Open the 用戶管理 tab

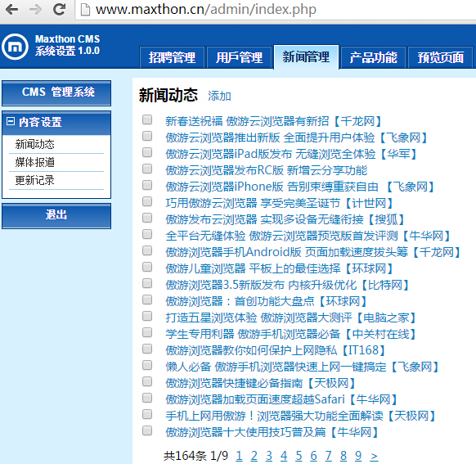pyautogui.click(x=239, y=57)
